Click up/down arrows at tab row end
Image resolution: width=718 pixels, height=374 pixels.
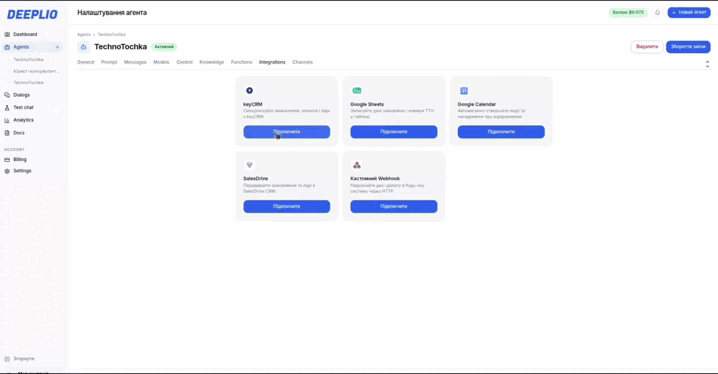coord(707,65)
